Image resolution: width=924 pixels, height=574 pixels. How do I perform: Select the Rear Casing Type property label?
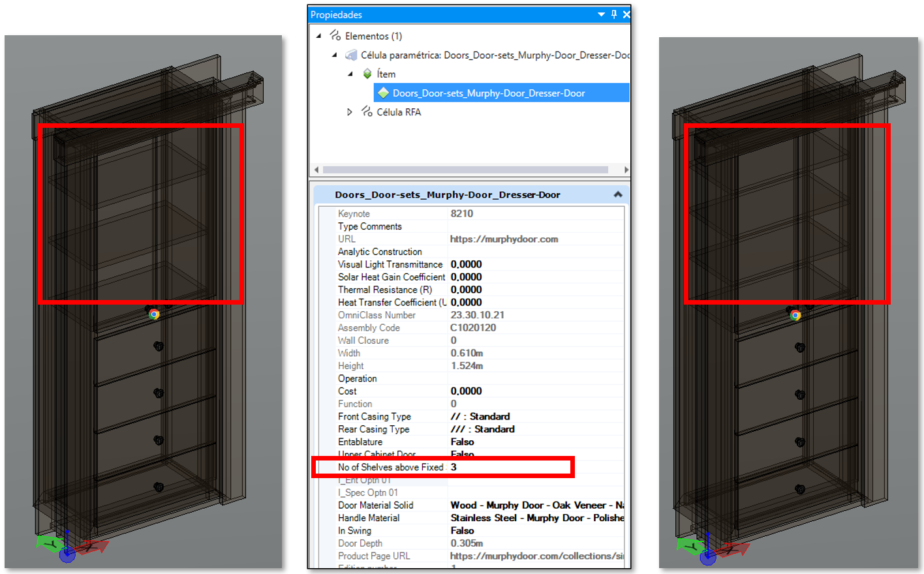click(x=374, y=429)
